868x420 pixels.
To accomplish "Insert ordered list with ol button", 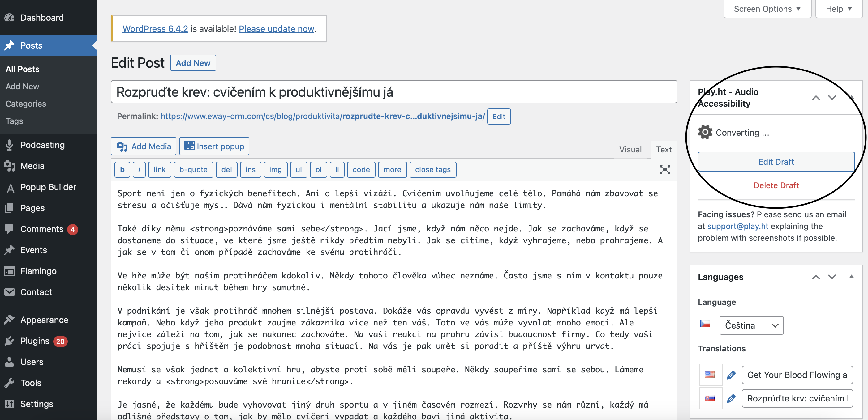I will click(318, 170).
